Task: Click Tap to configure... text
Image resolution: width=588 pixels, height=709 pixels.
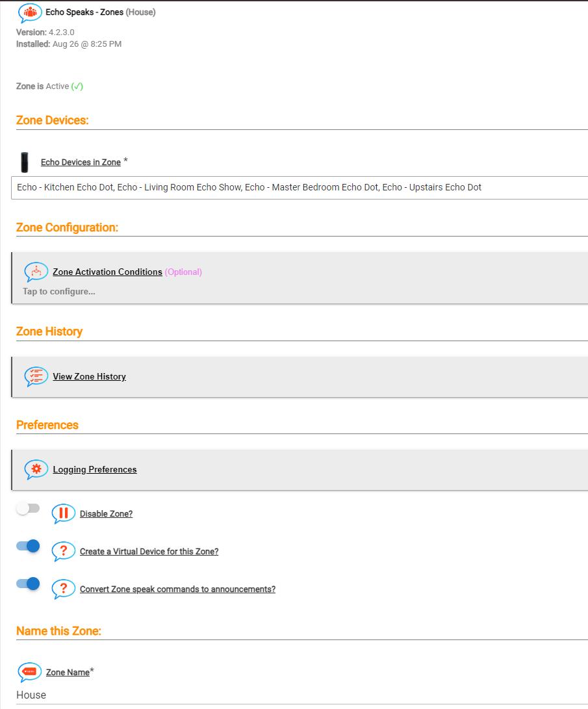Action: coord(59,292)
